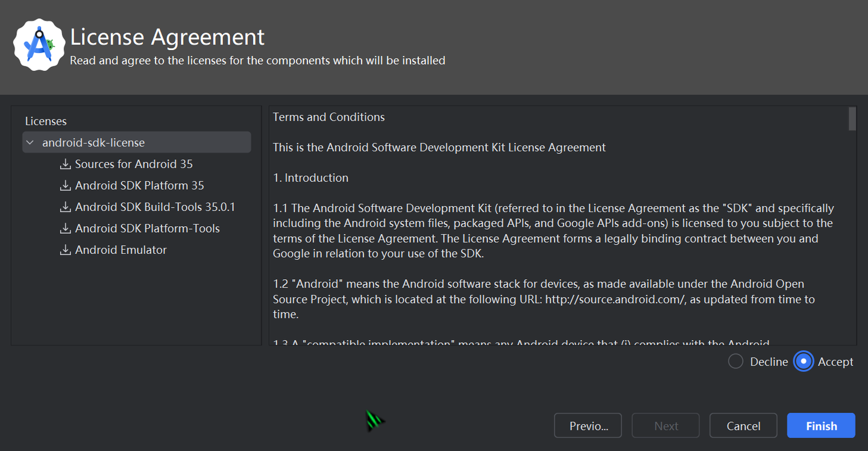The image size is (868, 451).
Task: Select the android-sdk-license tree entry
Action: [x=93, y=143]
